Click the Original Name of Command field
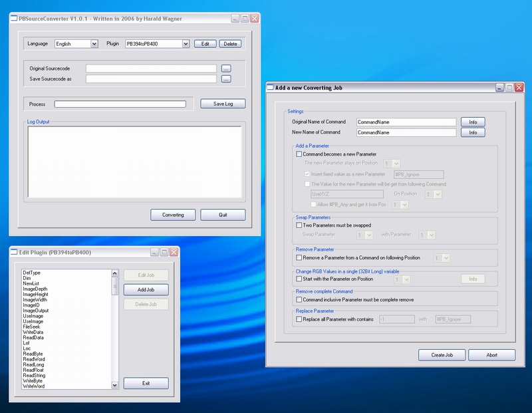Image resolution: width=532 pixels, height=413 pixels. (x=406, y=122)
